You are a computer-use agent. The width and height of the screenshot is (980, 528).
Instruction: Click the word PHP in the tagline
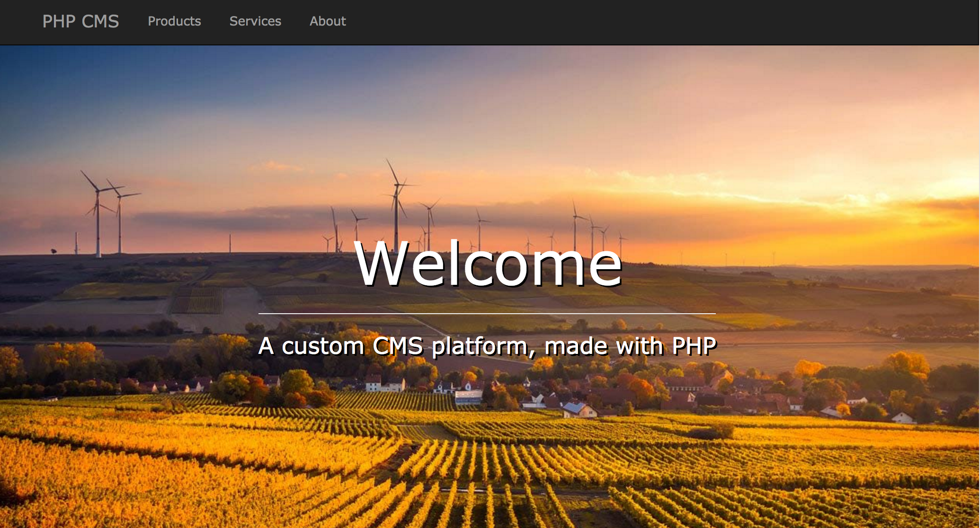click(694, 346)
